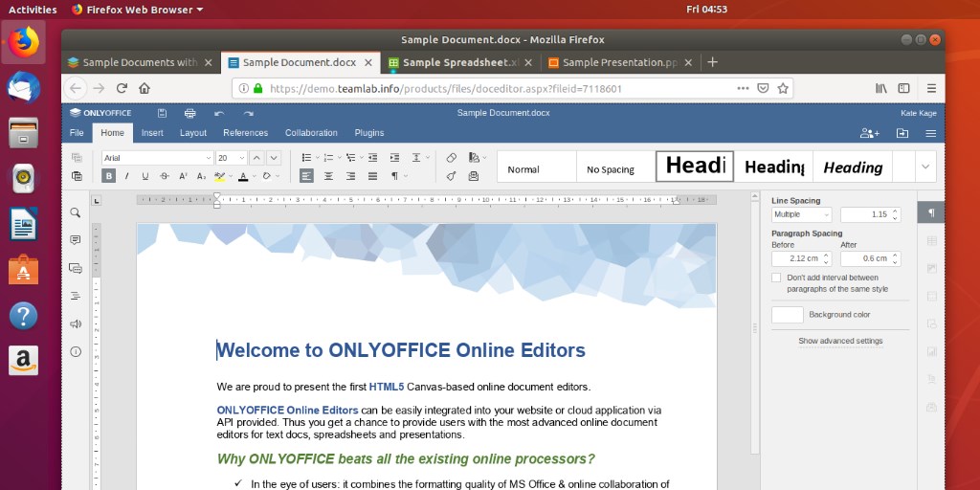This screenshot has width=980, height=490.
Task: Click Show advanced settings link
Action: coord(840,342)
